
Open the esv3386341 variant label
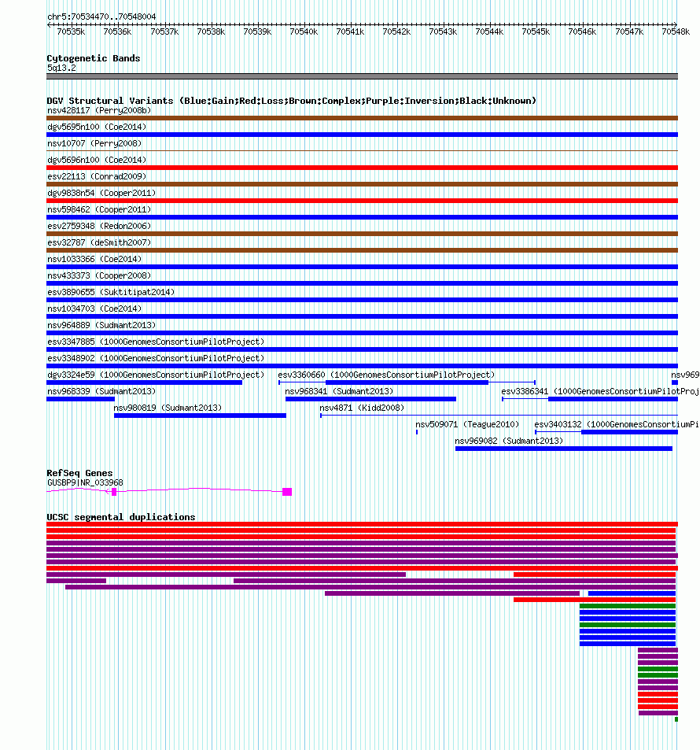point(600,391)
